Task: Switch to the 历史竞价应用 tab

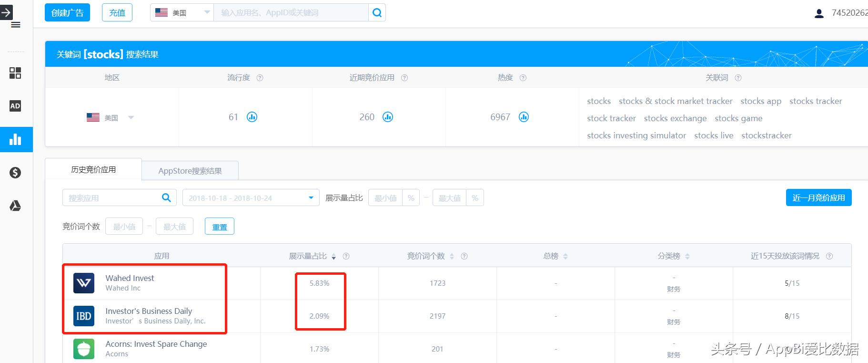Action: point(93,169)
